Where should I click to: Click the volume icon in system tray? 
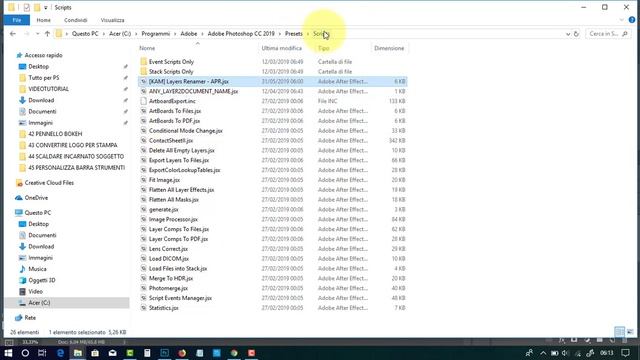click(565, 353)
